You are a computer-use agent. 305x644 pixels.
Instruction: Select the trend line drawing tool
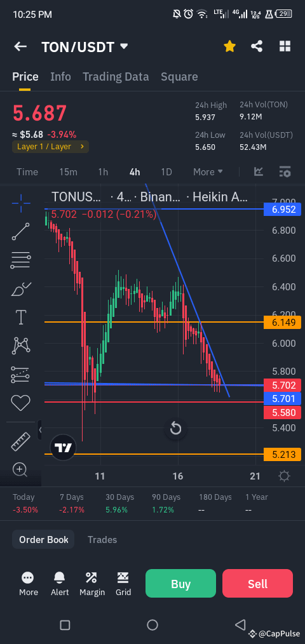pyautogui.click(x=20, y=231)
